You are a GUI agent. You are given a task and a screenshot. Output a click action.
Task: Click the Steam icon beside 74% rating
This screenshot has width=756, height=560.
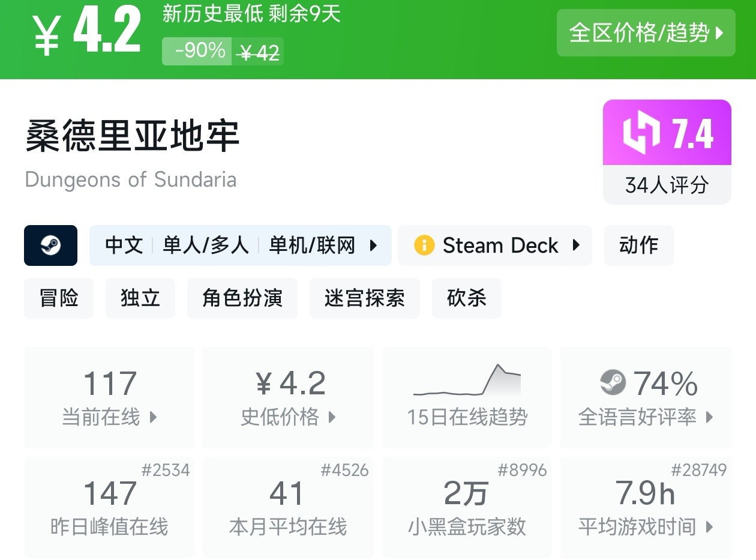(x=613, y=382)
